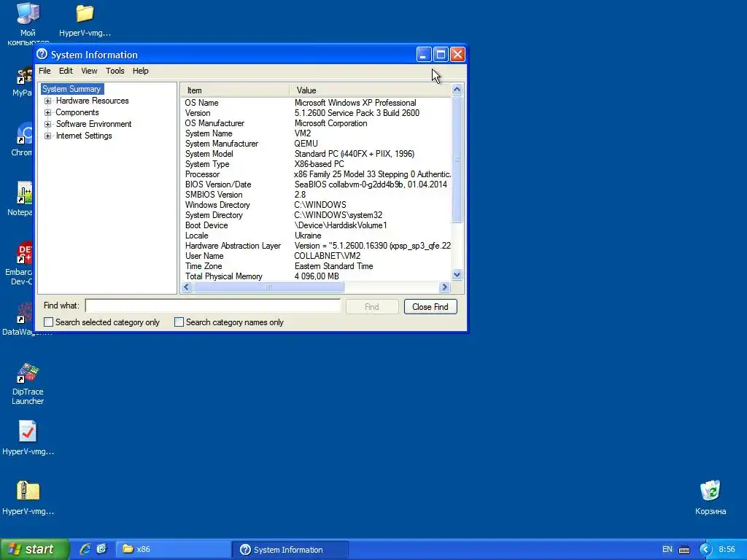Click the second quick launch icon

[x=102, y=549]
